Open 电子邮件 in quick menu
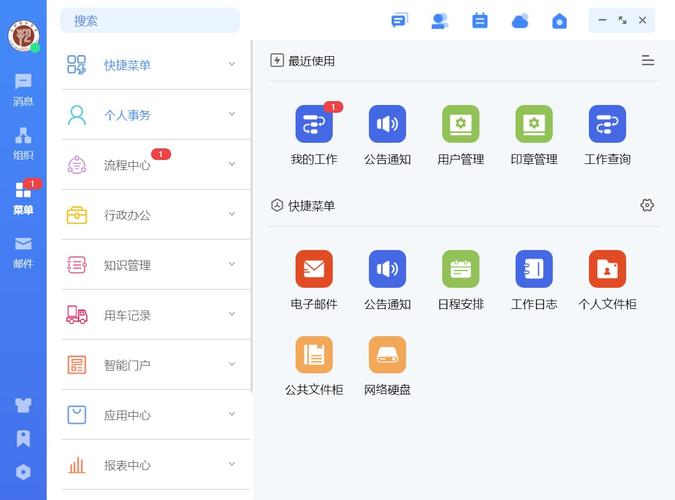675x500 pixels. coord(313,270)
